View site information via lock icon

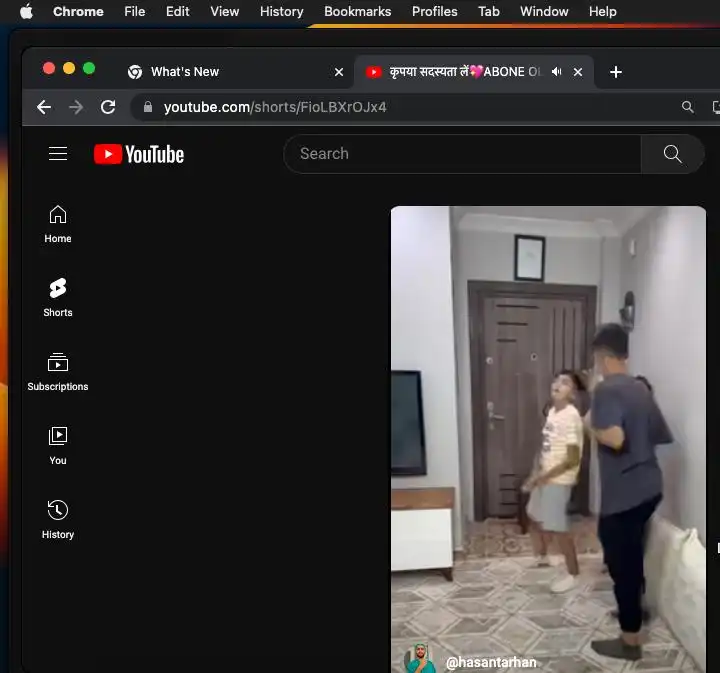148,107
